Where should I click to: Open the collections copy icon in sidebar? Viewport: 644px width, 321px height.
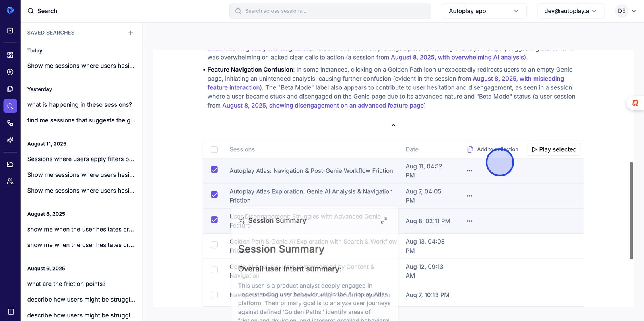coord(10,89)
